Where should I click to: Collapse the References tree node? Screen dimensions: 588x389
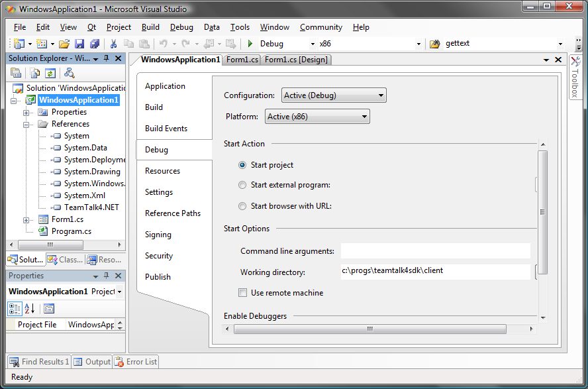tap(27, 124)
